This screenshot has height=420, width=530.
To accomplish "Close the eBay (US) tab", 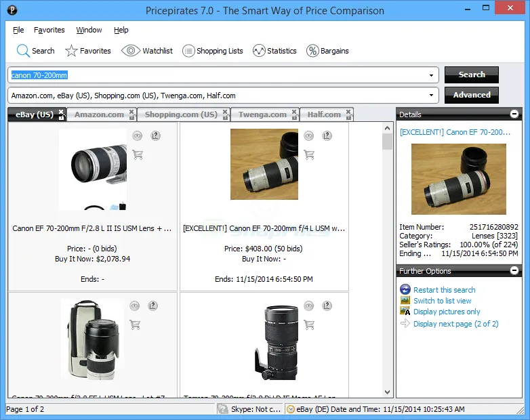I will (61, 111).
